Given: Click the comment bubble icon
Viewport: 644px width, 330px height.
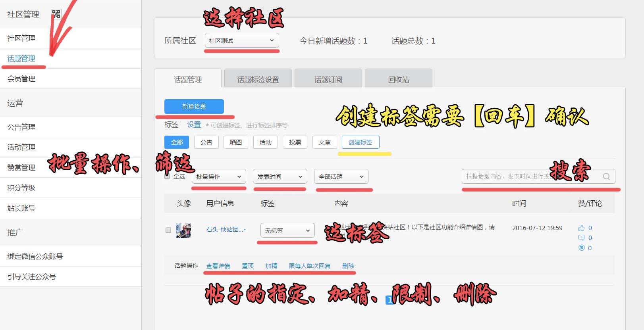Looking at the screenshot, I should click(x=581, y=238).
